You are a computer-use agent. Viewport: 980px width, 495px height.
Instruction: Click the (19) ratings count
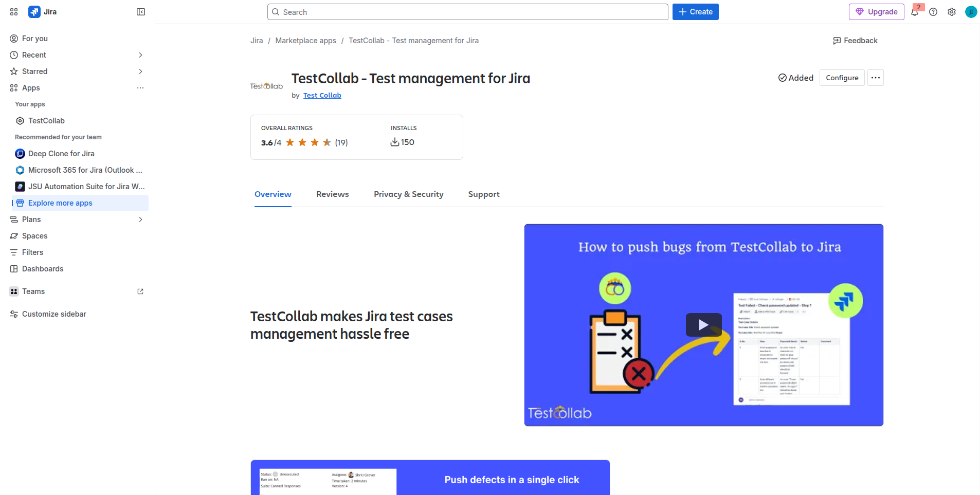(341, 142)
